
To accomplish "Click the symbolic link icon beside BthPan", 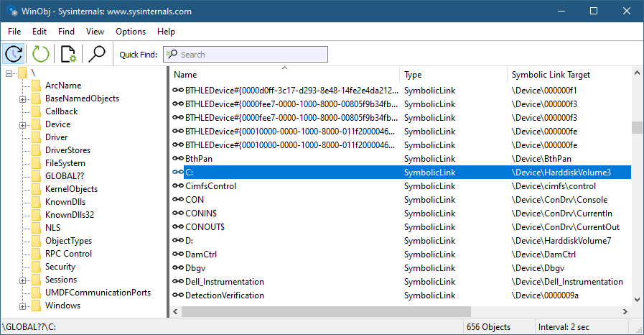I will (x=179, y=159).
